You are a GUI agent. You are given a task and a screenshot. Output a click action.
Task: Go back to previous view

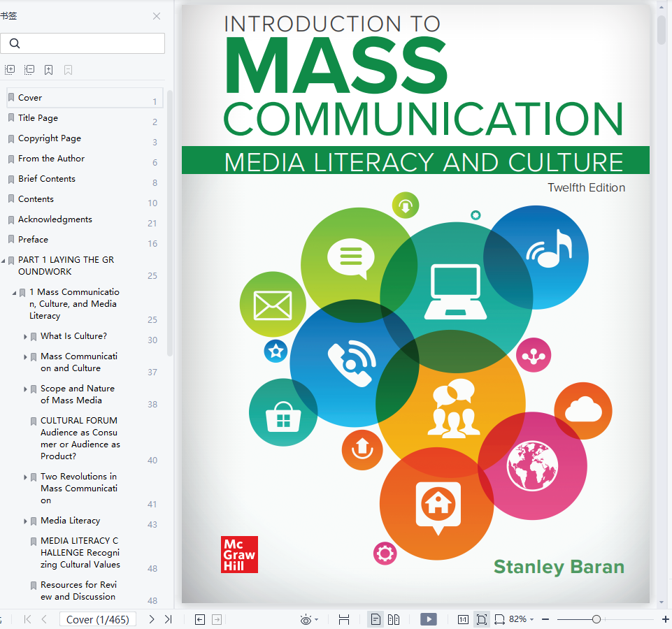[200, 620]
